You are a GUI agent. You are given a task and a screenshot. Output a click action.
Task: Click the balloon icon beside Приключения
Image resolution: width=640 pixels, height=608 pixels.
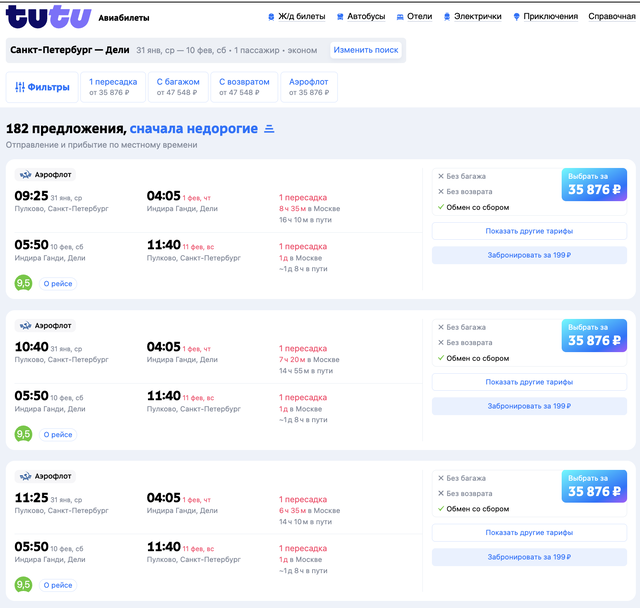click(x=516, y=17)
